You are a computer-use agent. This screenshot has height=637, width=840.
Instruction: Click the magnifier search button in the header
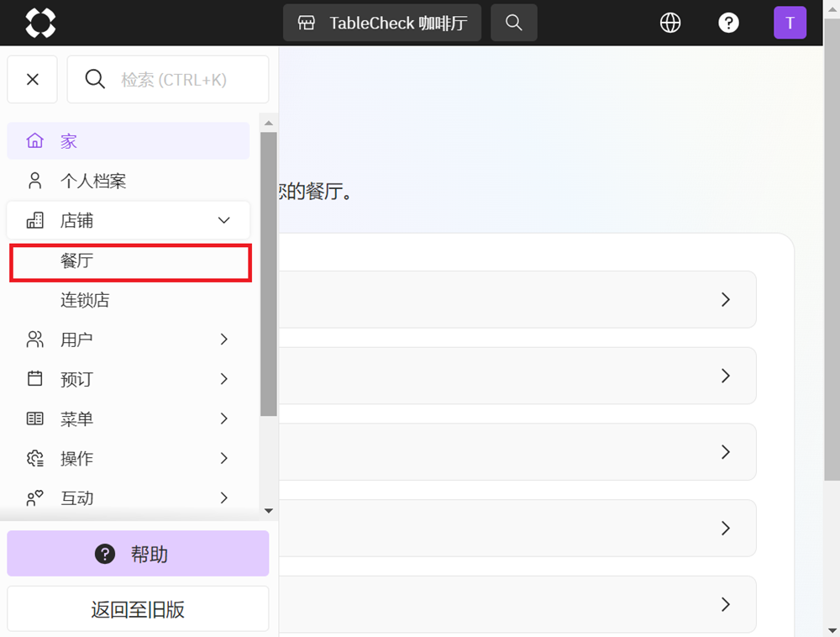pos(514,23)
